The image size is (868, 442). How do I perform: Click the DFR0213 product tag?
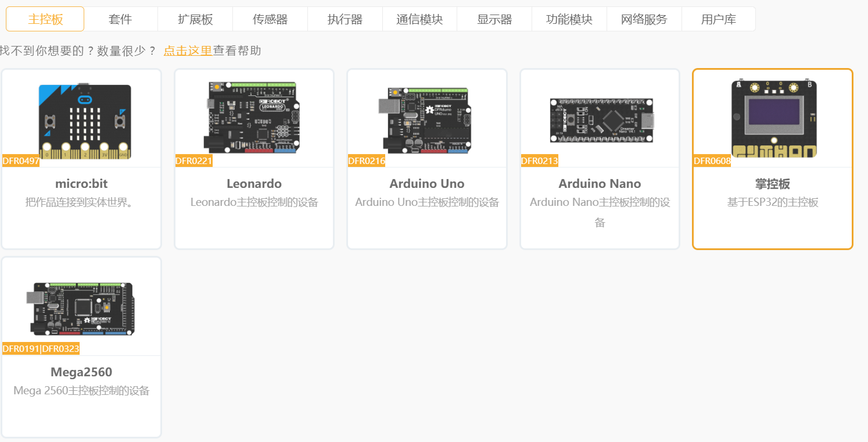point(540,161)
